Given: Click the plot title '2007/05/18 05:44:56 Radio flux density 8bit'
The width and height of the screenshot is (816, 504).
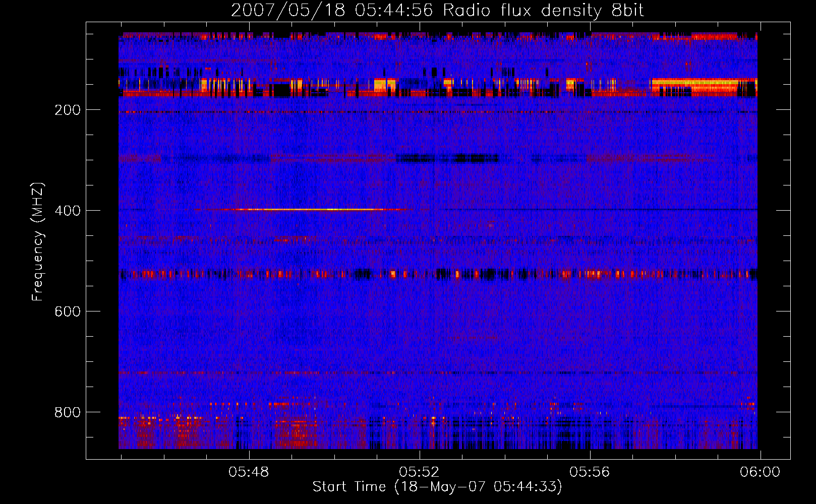Looking at the screenshot, I should pyautogui.click(x=437, y=11).
